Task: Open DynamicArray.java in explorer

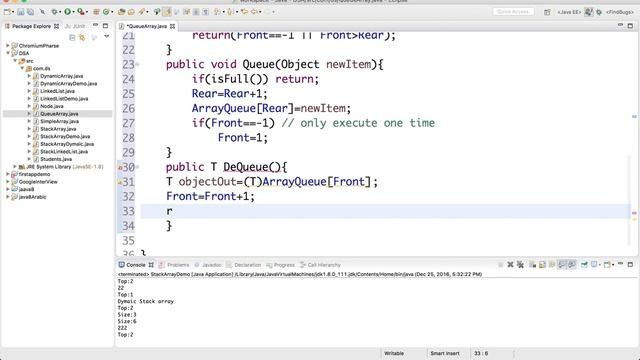Action: (x=61, y=76)
